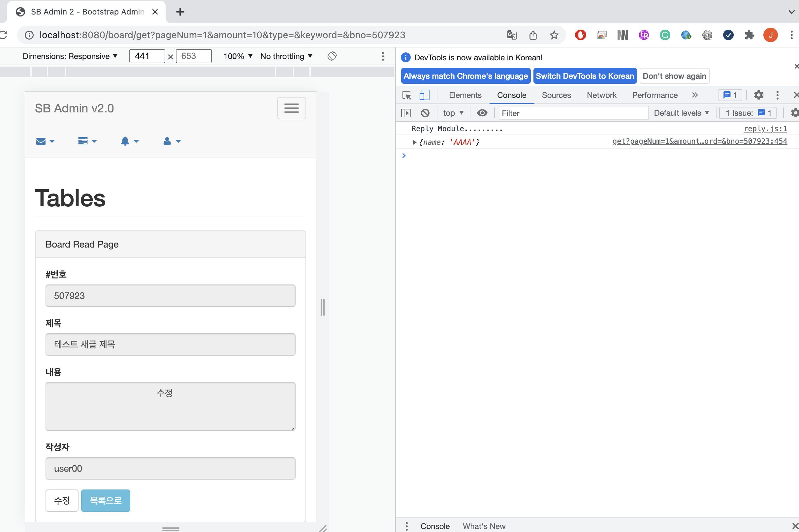The height and width of the screenshot is (532, 799).
Task: Toggle the device toolbar icon
Action: tap(424, 95)
